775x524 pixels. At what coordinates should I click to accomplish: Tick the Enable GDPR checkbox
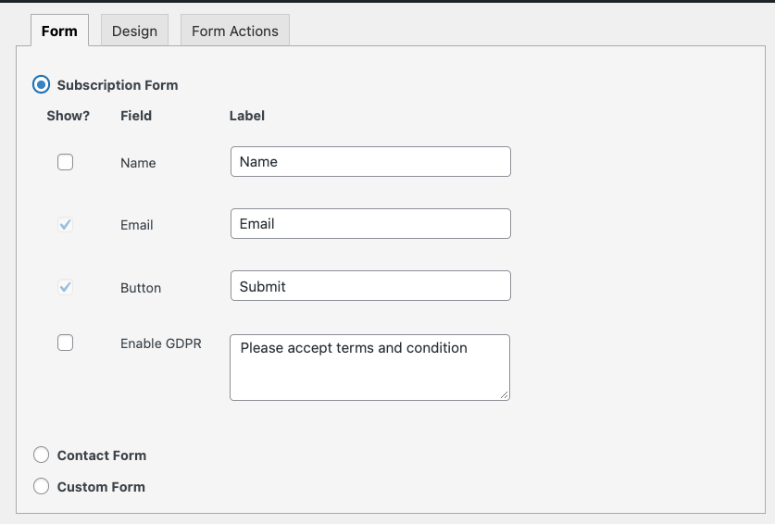(x=65, y=343)
